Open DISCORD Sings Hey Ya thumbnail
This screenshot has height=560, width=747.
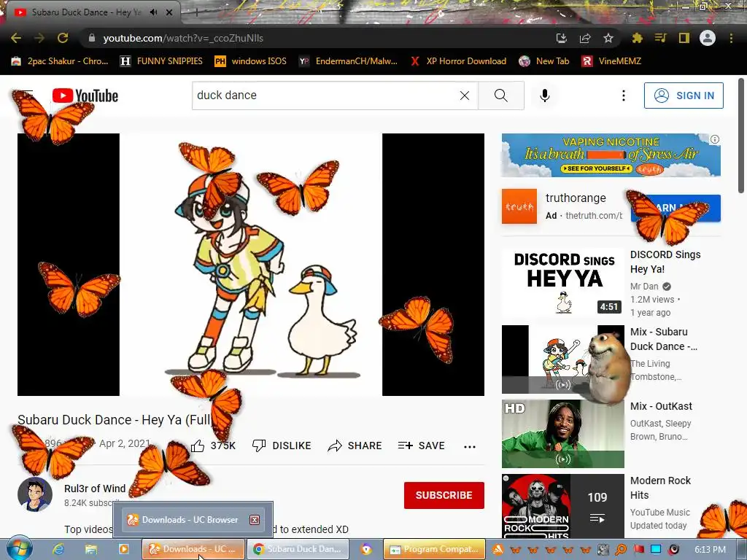(x=562, y=284)
